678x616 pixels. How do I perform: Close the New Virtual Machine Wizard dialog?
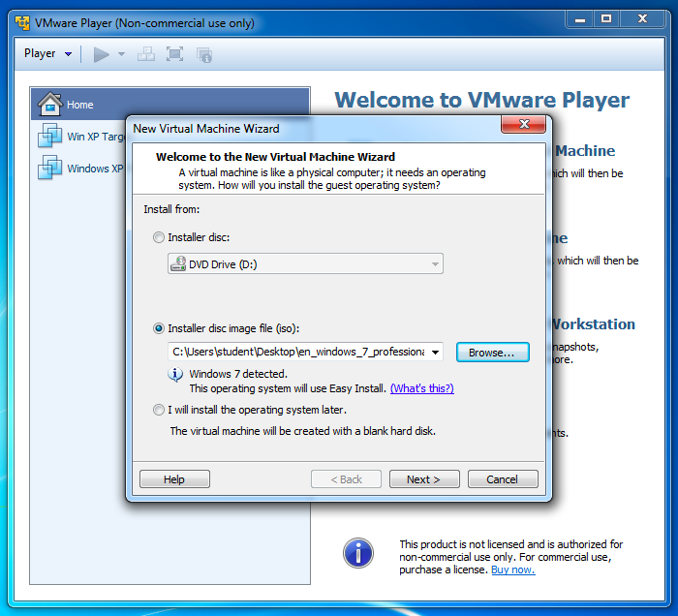524,125
